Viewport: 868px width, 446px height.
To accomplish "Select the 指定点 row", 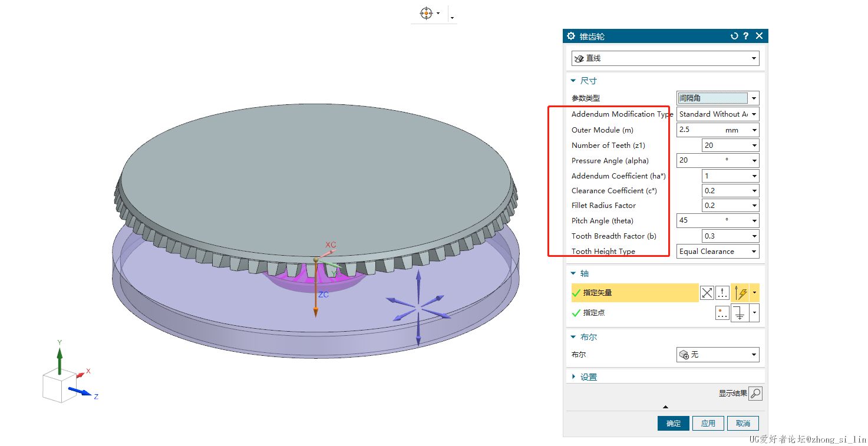I will pyautogui.click(x=634, y=313).
